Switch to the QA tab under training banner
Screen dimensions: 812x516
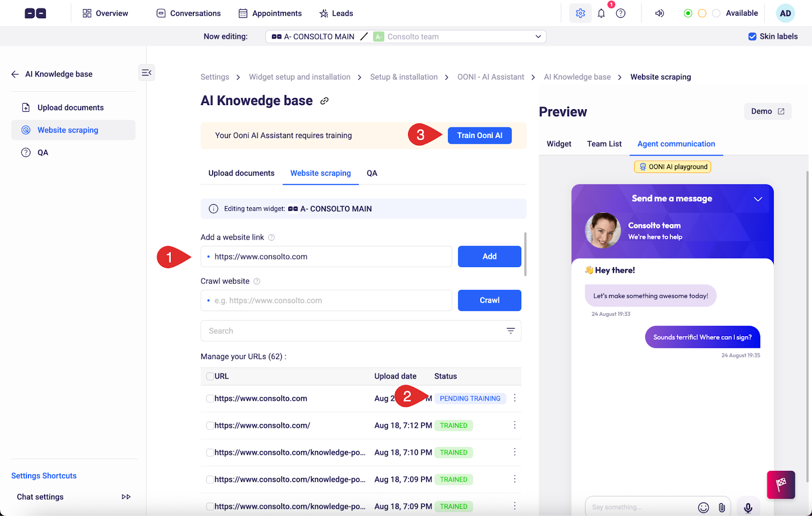(372, 173)
